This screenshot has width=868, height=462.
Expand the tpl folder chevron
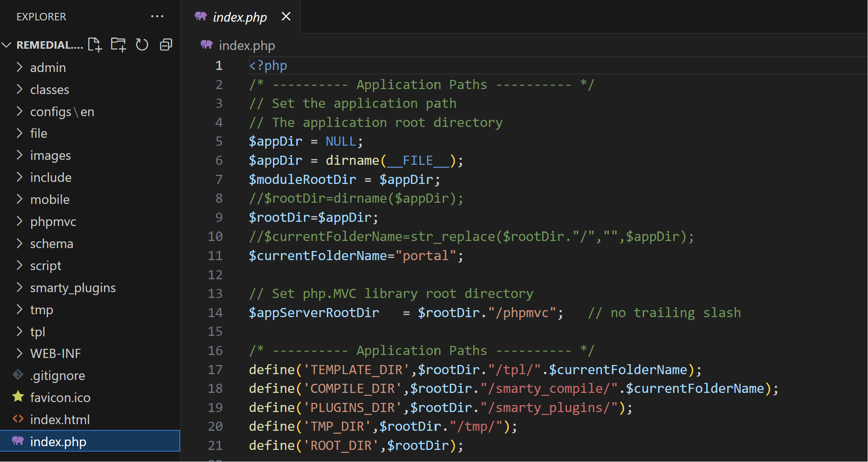coord(19,331)
